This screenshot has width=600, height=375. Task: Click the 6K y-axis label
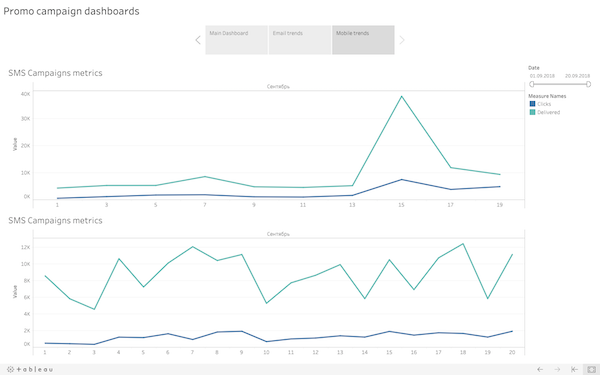(x=26, y=297)
